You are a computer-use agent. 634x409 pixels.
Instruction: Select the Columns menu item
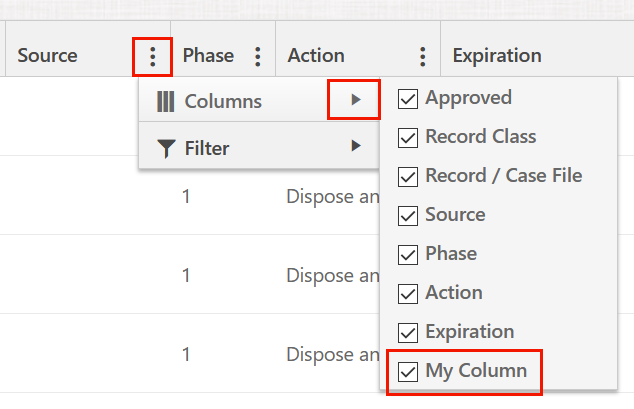tap(223, 101)
